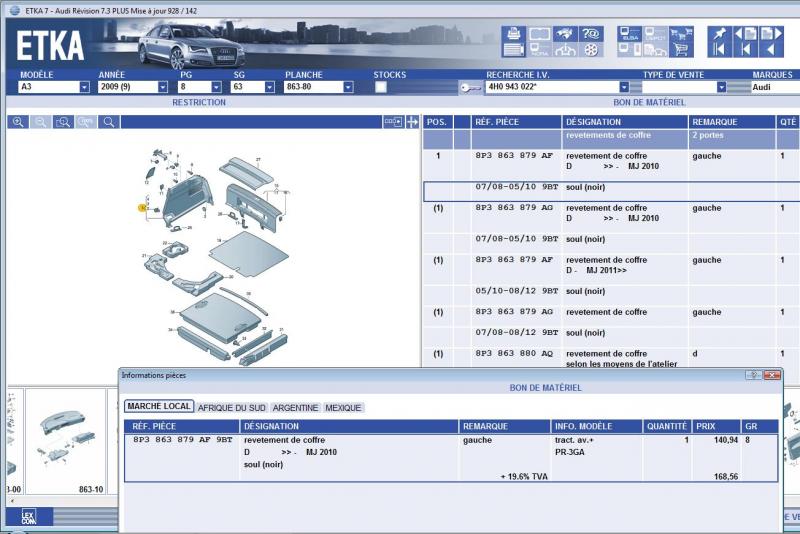Click the LEX COM logo icon
Viewport: 800px width, 534px height.
click(29, 517)
